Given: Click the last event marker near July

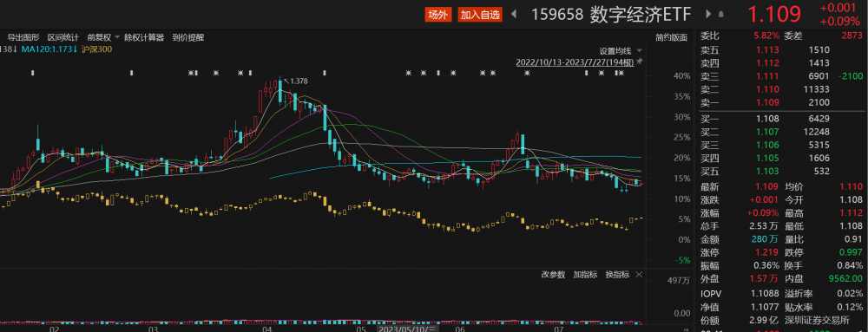Looking at the screenshot, I should pos(621,73).
